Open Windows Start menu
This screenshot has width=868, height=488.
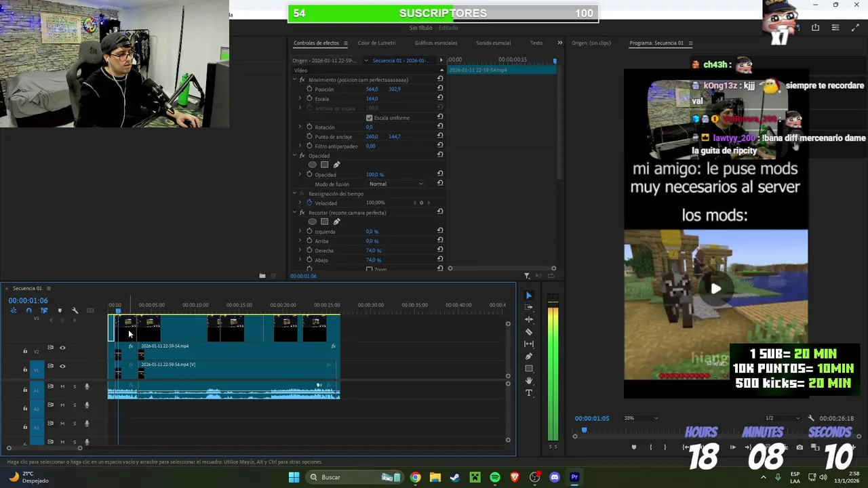pos(294,477)
